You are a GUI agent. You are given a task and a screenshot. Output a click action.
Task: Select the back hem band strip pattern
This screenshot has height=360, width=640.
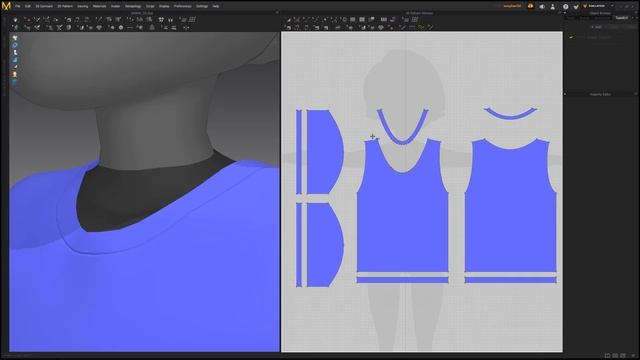[510, 280]
